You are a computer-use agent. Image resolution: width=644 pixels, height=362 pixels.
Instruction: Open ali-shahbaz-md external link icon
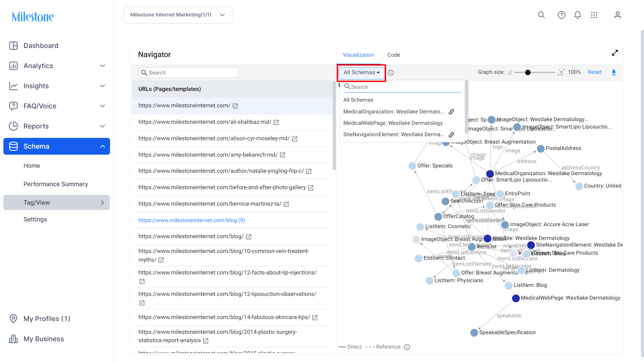click(x=276, y=122)
